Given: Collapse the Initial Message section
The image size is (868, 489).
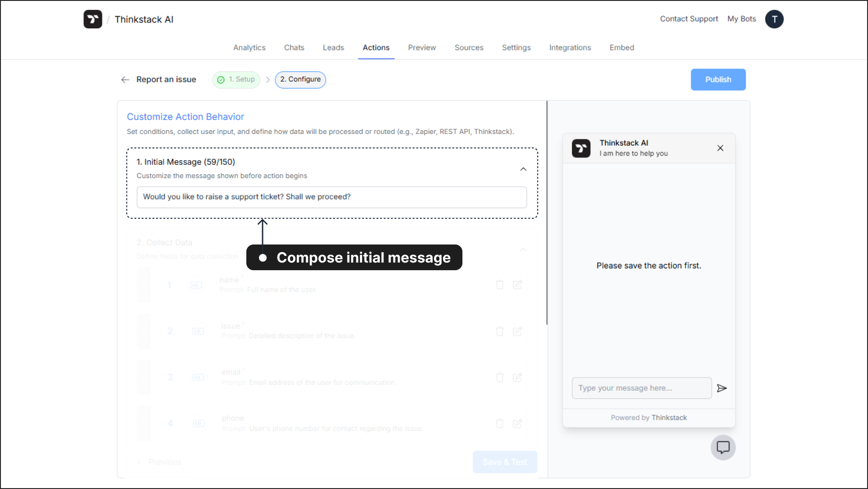Looking at the screenshot, I should (523, 169).
